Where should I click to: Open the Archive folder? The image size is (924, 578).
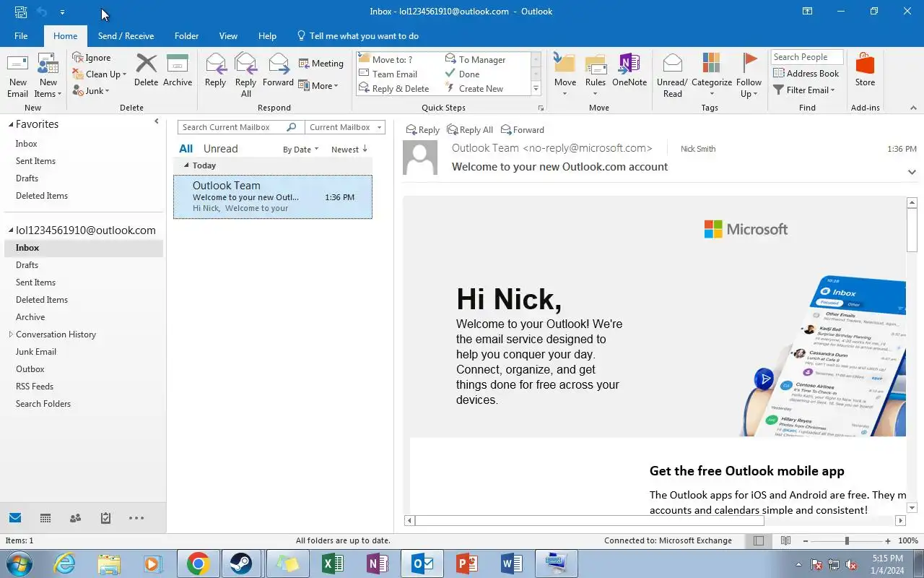coord(30,317)
